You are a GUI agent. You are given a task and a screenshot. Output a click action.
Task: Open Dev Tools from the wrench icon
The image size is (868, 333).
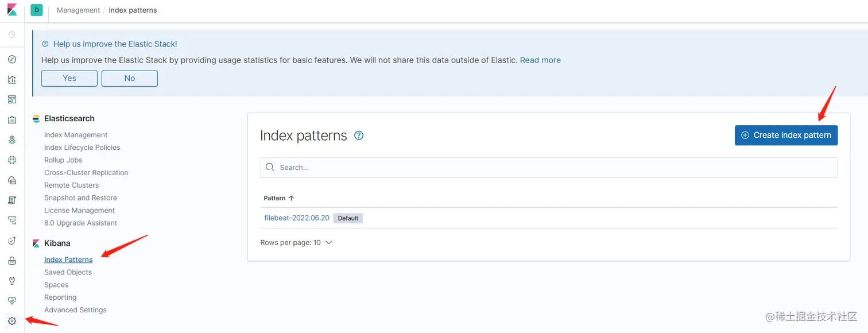(12, 281)
